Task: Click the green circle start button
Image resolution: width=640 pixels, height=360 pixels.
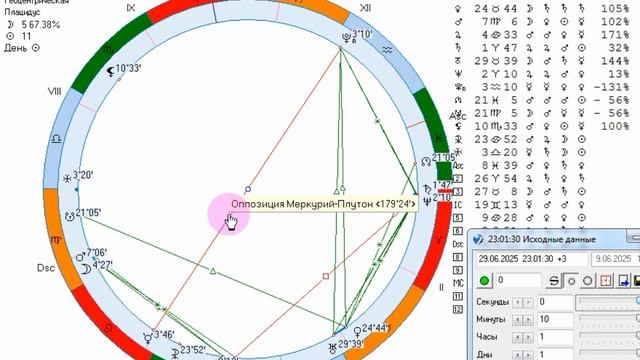Action: 484,281
